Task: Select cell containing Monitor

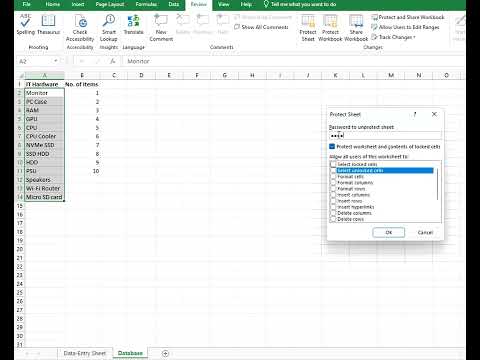Action: coord(45,93)
